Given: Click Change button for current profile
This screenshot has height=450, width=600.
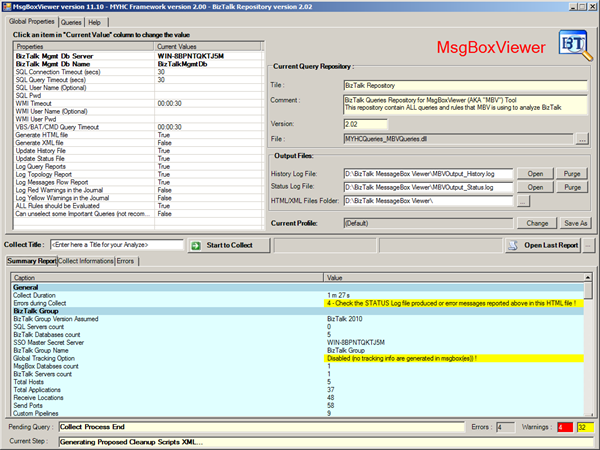Looking at the screenshot, I should click(537, 222).
